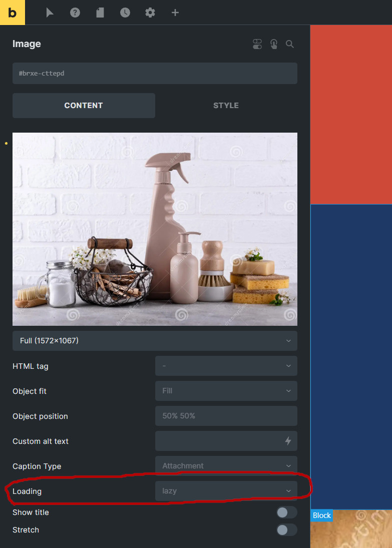Toggle the Show title switch
Screen dimensions: 392x548
(287, 512)
